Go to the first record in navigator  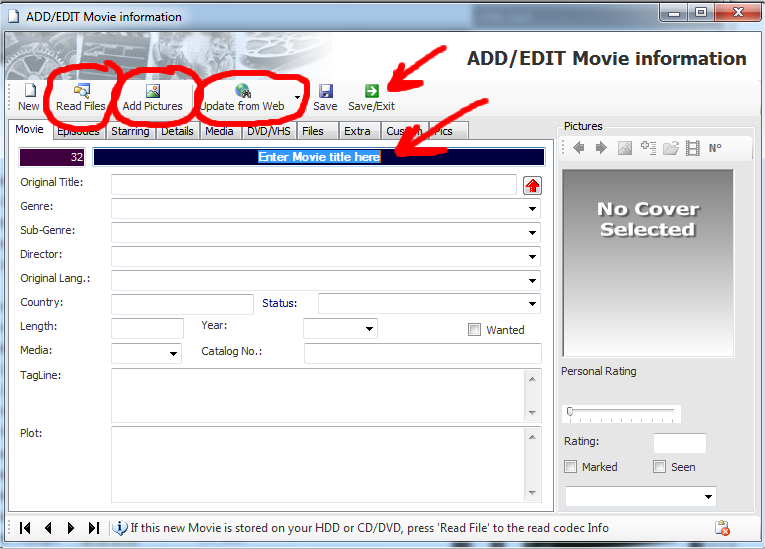25,528
